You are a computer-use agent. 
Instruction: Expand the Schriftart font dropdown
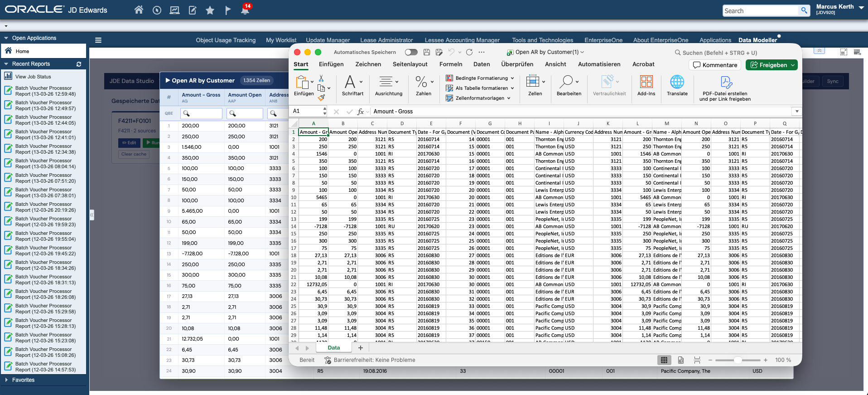pyautogui.click(x=361, y=82)
